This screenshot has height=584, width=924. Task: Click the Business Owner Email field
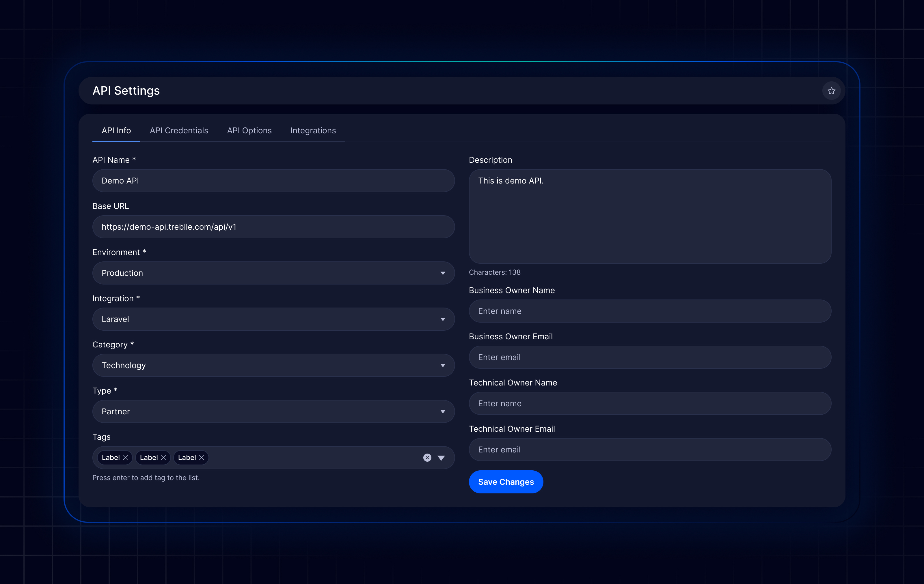tap(650, 357)
